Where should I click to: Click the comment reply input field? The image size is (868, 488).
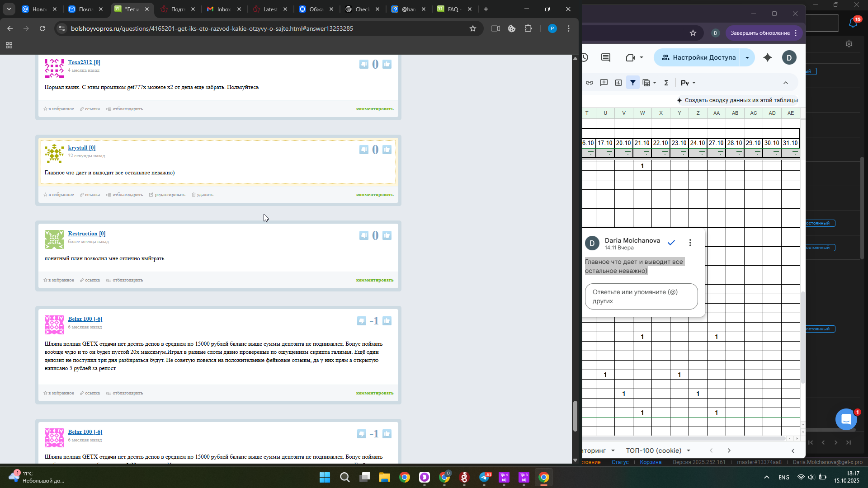[641, 296]
